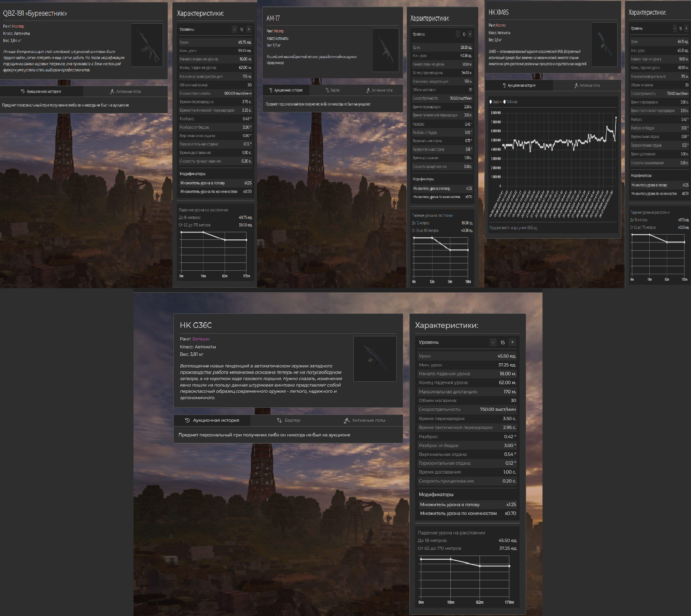Click the blank decrease-level button in AM-17 stats

(458, 34)
